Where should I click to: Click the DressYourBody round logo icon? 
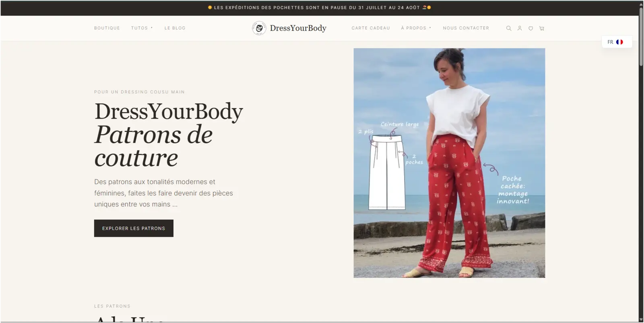pos(259,28)
